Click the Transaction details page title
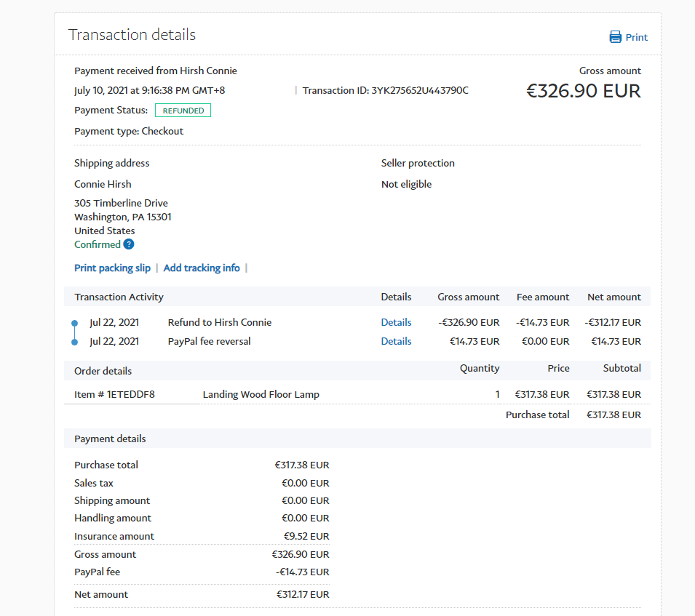 (x=132, y=35)
